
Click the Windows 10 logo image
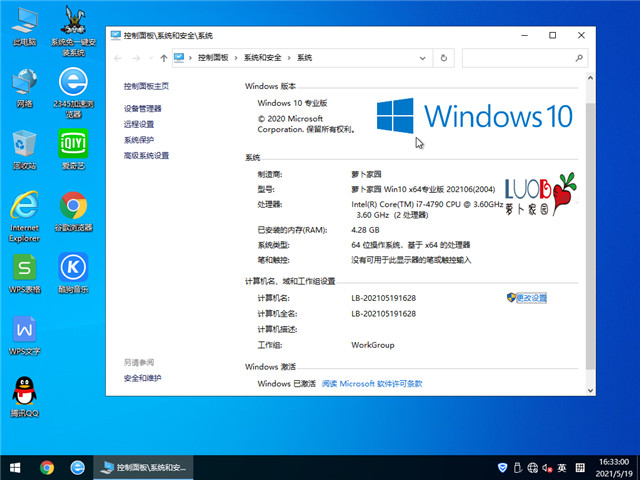click(x=474, y=116)
